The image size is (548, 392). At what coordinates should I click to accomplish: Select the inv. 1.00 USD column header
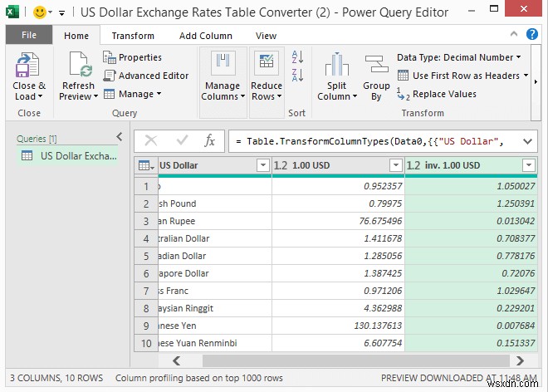[471, 165]
